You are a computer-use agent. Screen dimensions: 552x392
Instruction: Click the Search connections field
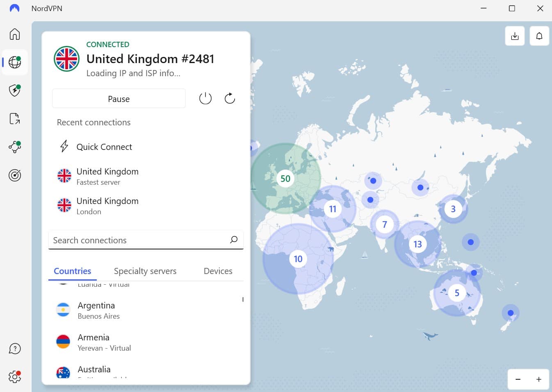coord(146,240)
